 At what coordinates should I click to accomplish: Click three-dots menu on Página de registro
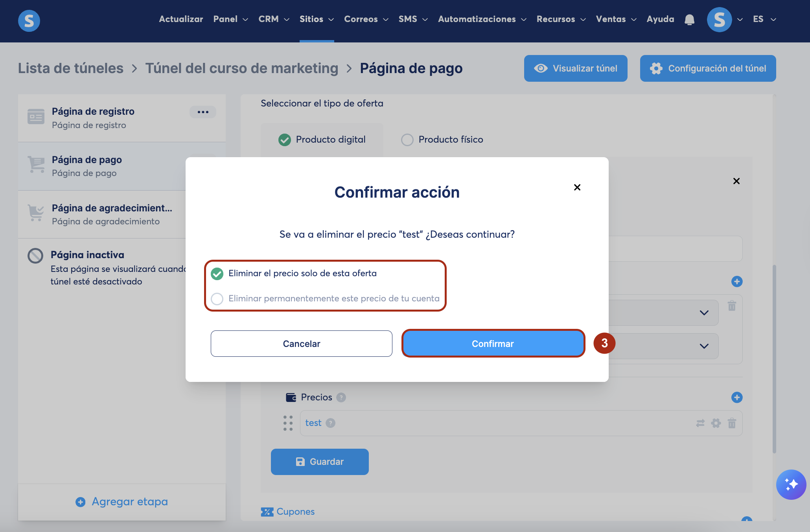point(203,112)
